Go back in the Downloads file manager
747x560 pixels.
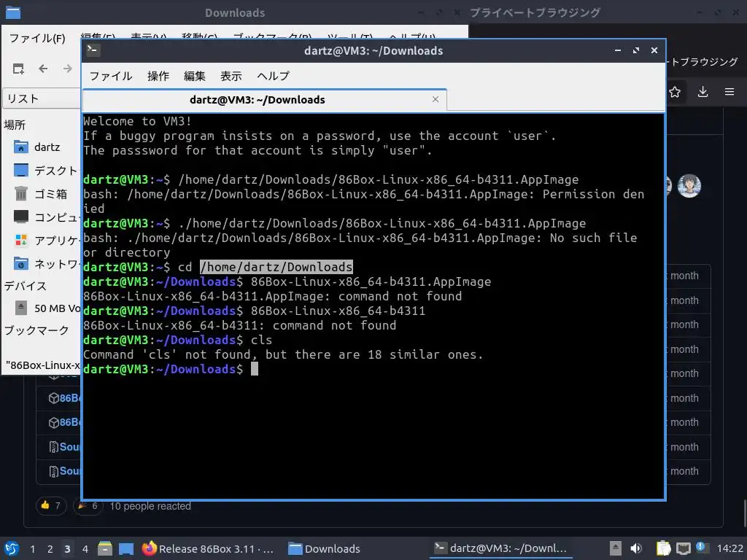(x=43, y=69)
